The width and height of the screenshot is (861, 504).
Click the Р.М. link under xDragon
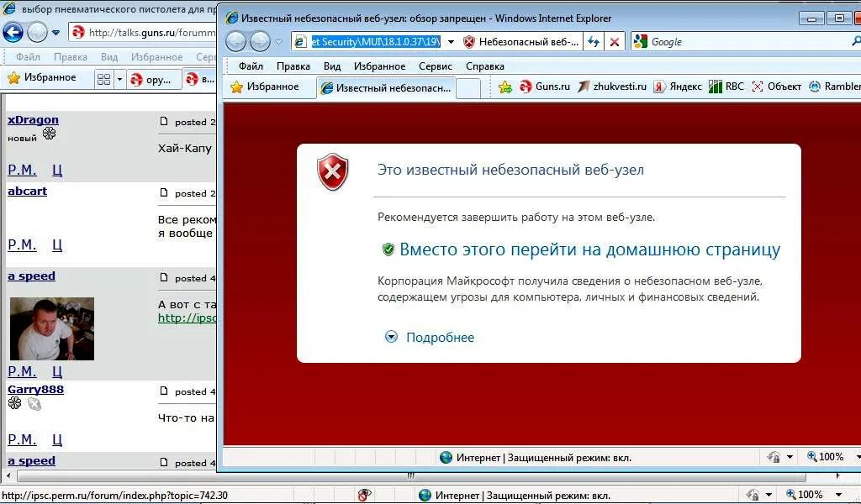tap(22, 170)
